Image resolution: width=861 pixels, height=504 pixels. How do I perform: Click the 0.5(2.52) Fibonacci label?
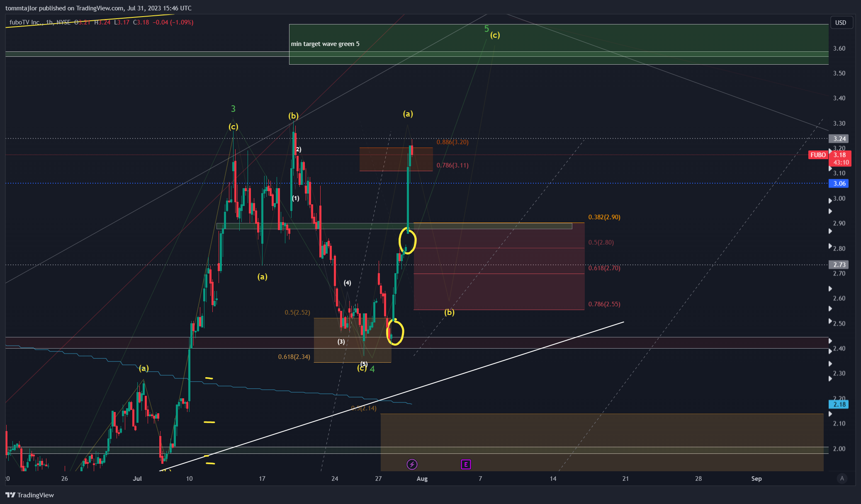[297, 312]
